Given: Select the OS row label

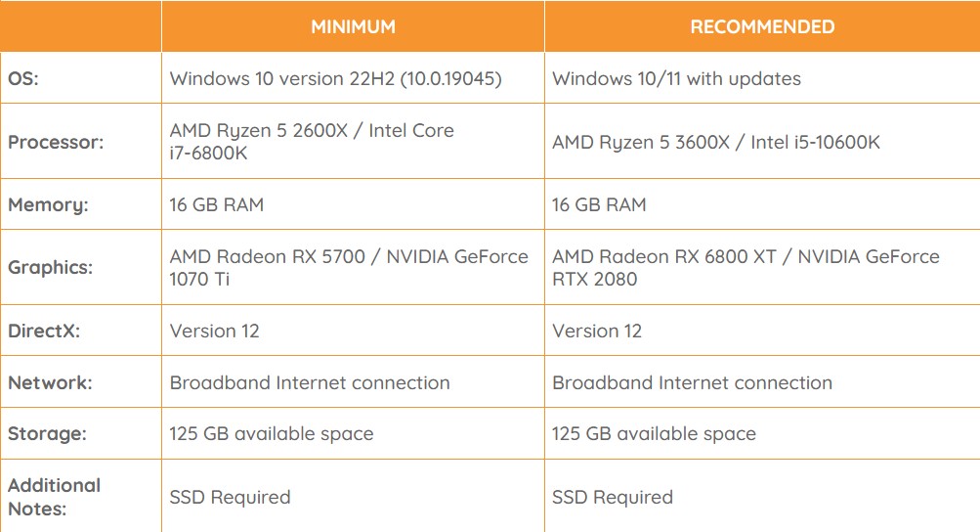Looking at the screenshot, I should (x=25, y=78).
